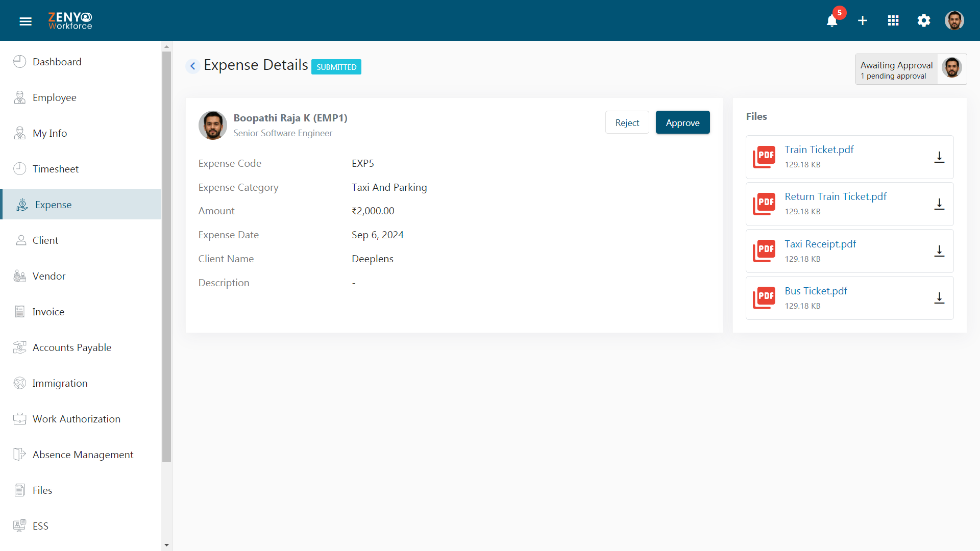Navigate back using back arrow

[x=193, y=65]
